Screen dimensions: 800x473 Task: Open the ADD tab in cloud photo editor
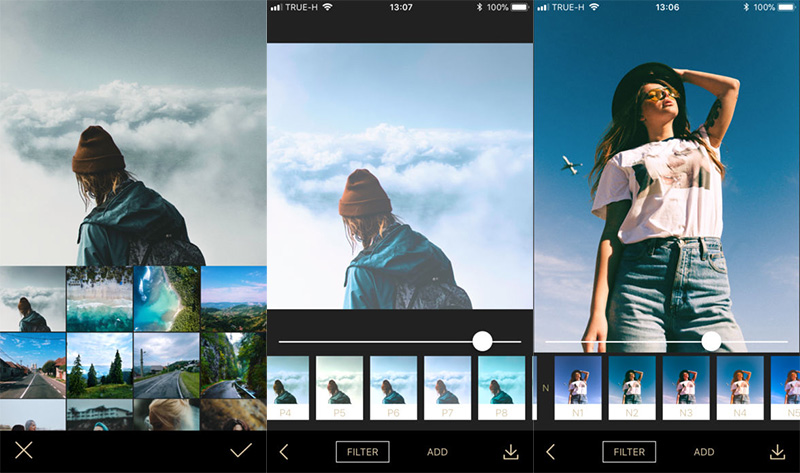coord(437,452)
